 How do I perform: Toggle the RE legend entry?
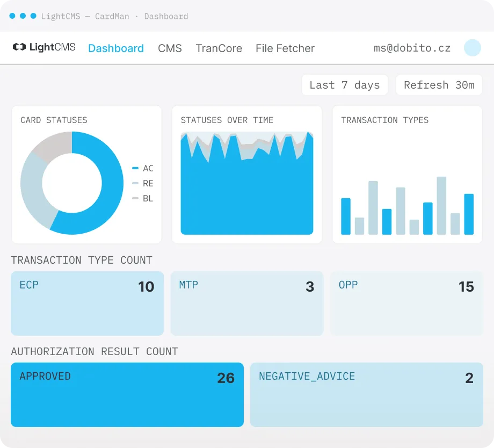coord(143,183)
